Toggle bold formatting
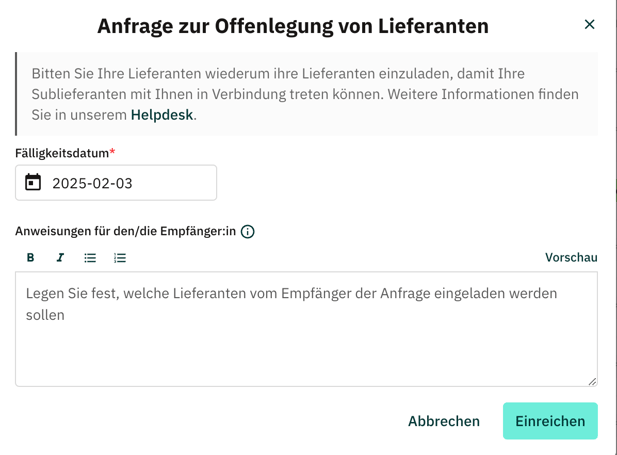617x455 pixels. (x=30, y=257)
